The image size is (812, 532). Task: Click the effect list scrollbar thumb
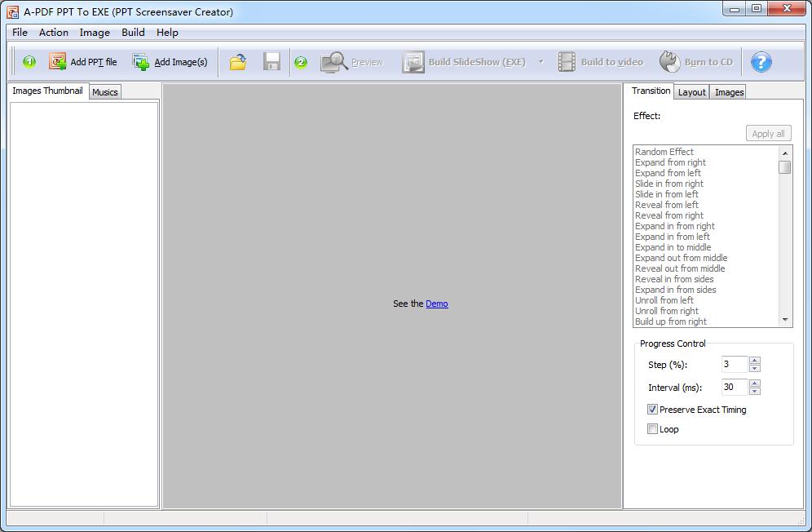(785, 167)
